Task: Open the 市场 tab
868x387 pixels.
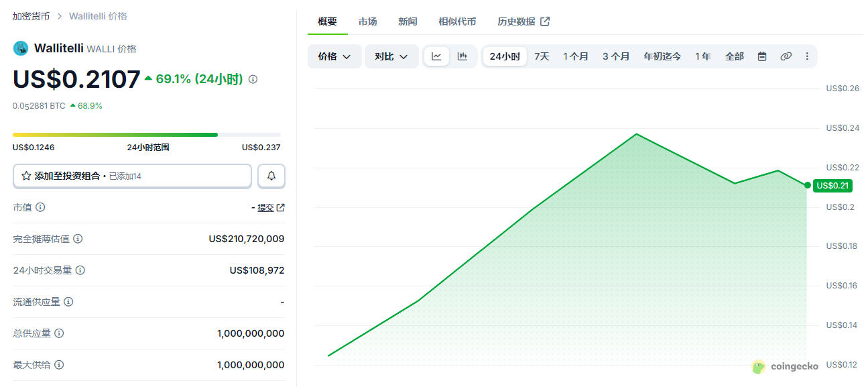Action: tap(367, 21)
